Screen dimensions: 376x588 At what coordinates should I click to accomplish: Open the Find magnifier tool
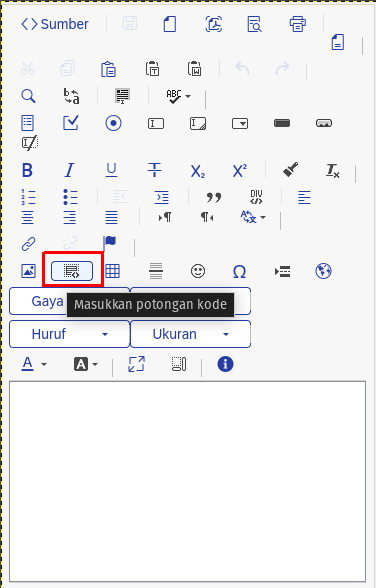[x=28, y=96]
